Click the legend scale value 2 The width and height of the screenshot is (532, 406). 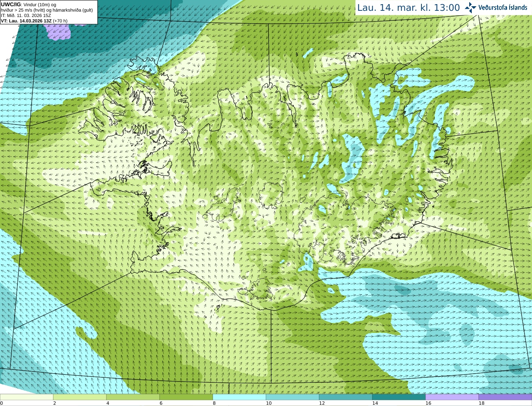54,403
